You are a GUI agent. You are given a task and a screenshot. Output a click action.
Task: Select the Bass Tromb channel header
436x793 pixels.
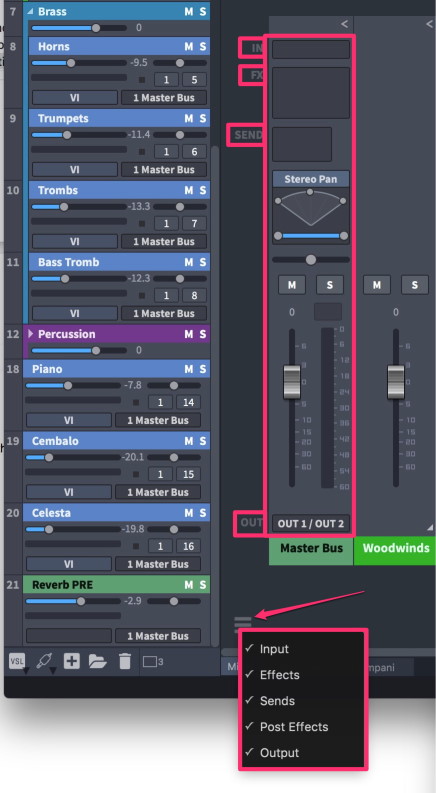point(119,262)
